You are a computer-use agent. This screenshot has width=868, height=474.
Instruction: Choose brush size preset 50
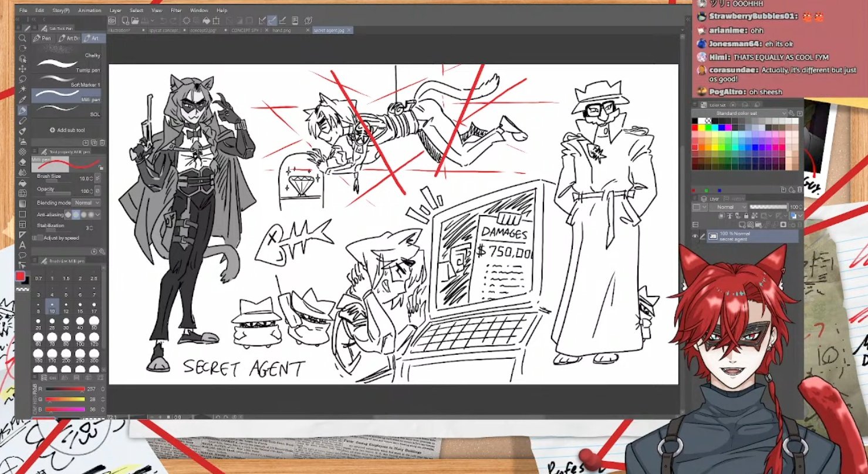tap(94, 322)
